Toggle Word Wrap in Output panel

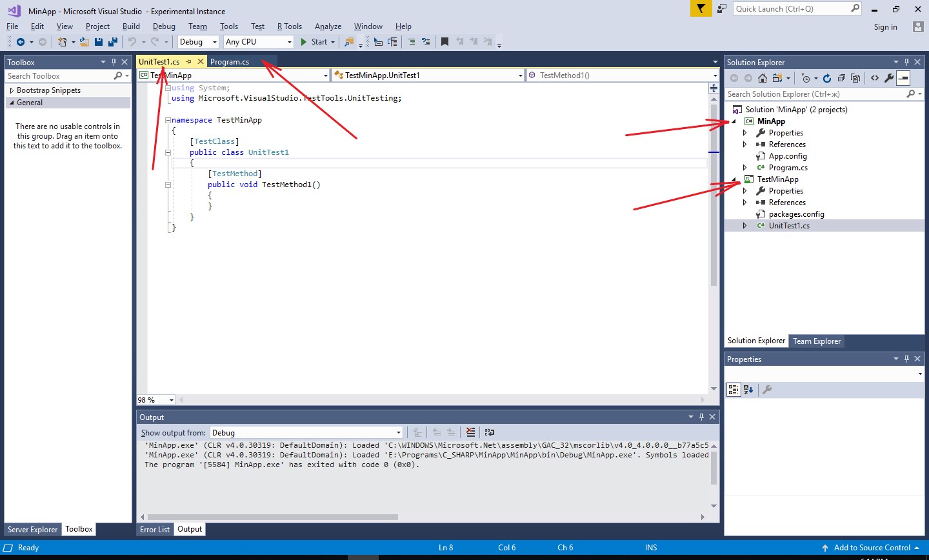tap(490, 432)
